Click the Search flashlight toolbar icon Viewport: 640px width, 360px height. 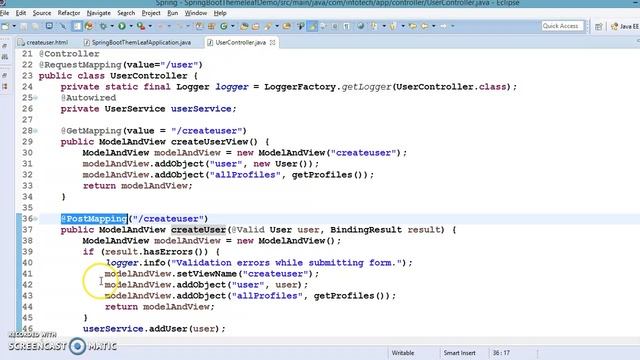point(268,26)
